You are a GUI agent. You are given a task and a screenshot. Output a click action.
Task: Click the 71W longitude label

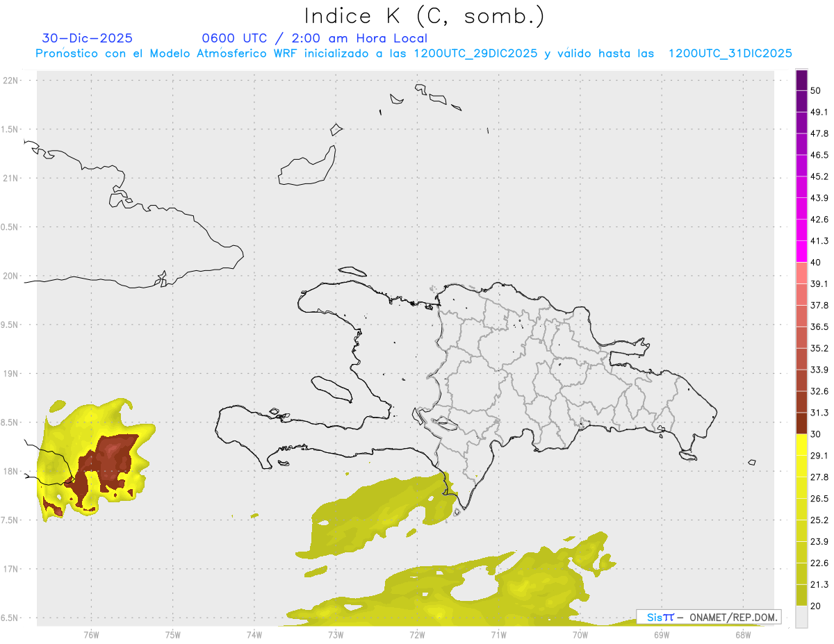pos(498,634)
